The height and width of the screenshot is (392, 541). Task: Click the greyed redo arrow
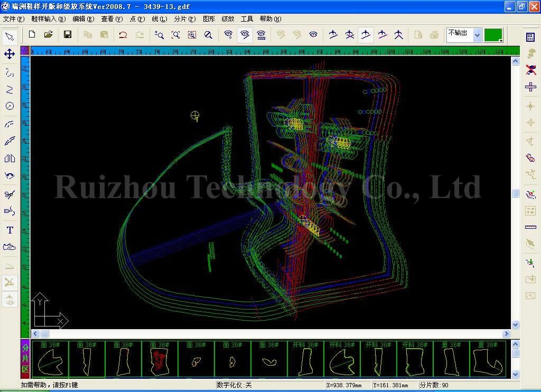139,34
